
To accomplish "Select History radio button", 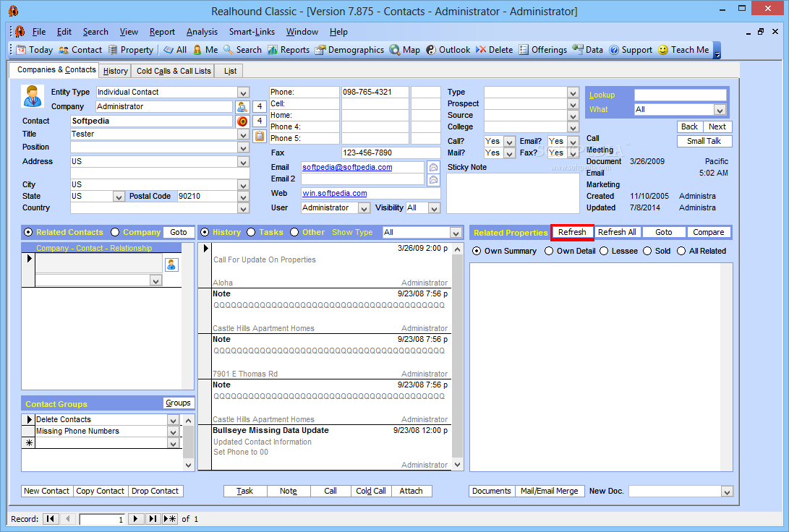I will click(x=205, y=232).
